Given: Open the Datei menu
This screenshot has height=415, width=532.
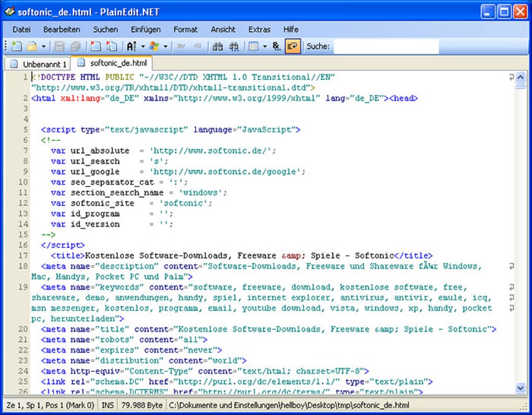Looking at the screenshot, I should pos(21,30).
